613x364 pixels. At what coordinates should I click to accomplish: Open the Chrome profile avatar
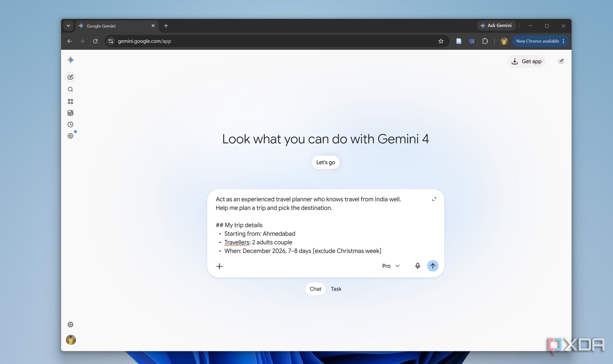click(x=504, y=41)
